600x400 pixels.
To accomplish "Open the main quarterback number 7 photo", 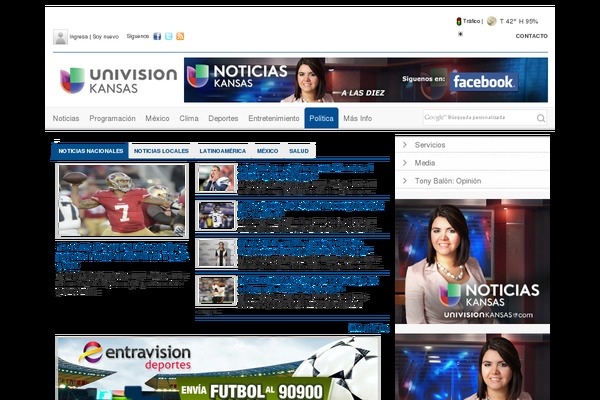I will click(122, 201).
